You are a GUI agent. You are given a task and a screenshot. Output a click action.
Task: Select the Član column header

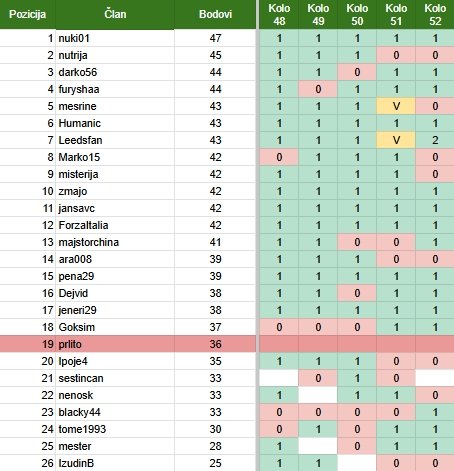pyautogui.click(x=115, y=14)
